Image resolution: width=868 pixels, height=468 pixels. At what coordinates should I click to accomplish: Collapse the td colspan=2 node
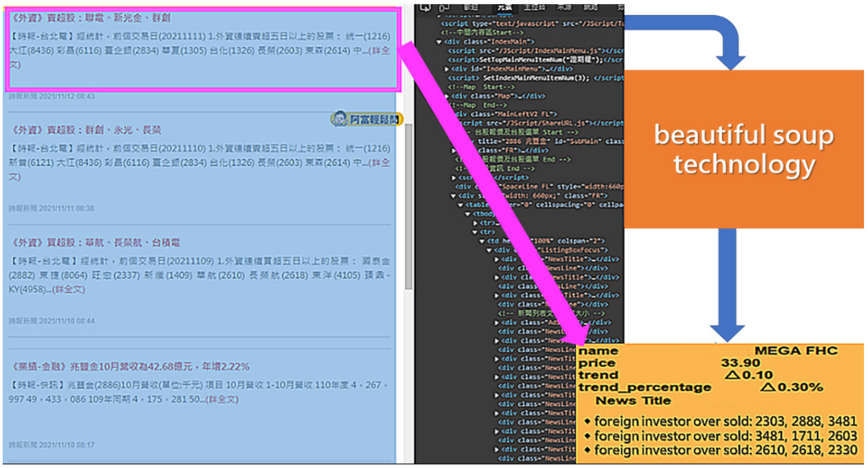(482, 241)
